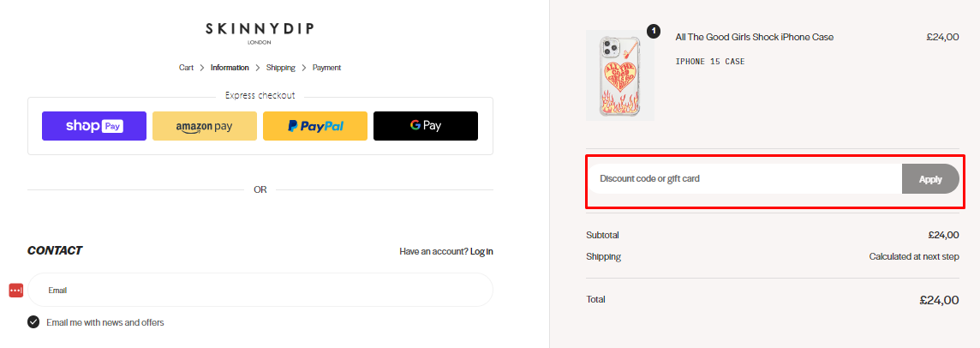The image size is (980, 348).
Task: Toggle Email me with news and offers
Action: [33, 322]
